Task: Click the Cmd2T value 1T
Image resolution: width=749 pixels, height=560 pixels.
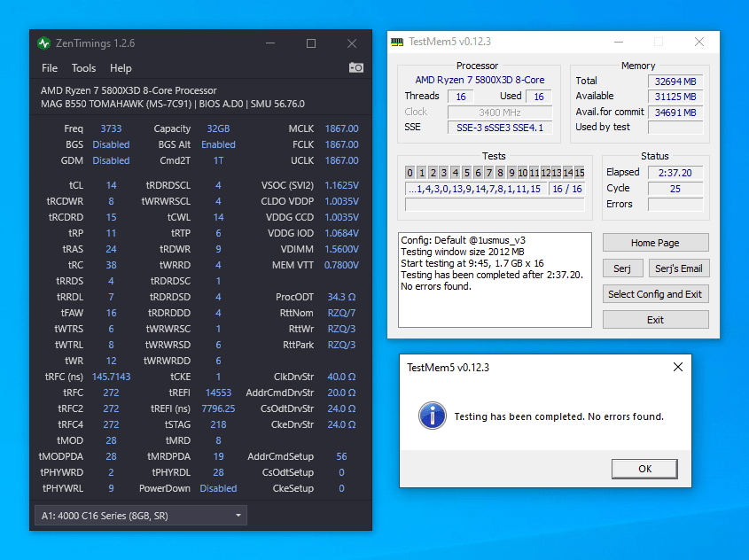Action: [218, 161]
